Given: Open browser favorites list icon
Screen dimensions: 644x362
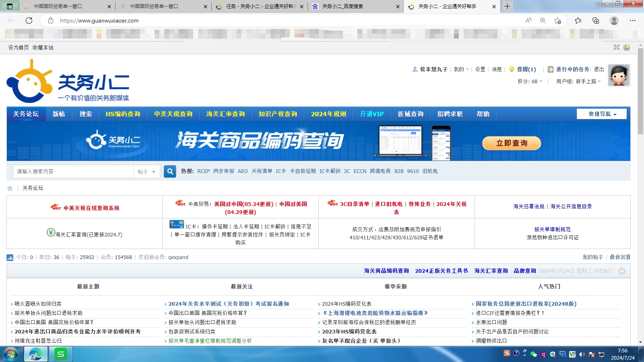Looking at the screenshot, I should tap(578, 21).
